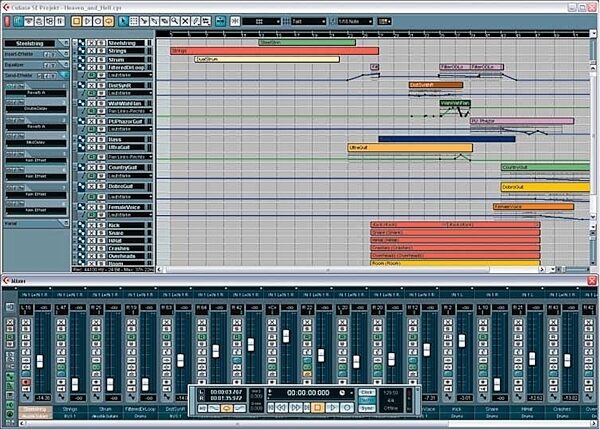This screenshot has height=430, width=600.
Task: Click the Steelstring channel fader in the Mixer
Action: (40, 361)
